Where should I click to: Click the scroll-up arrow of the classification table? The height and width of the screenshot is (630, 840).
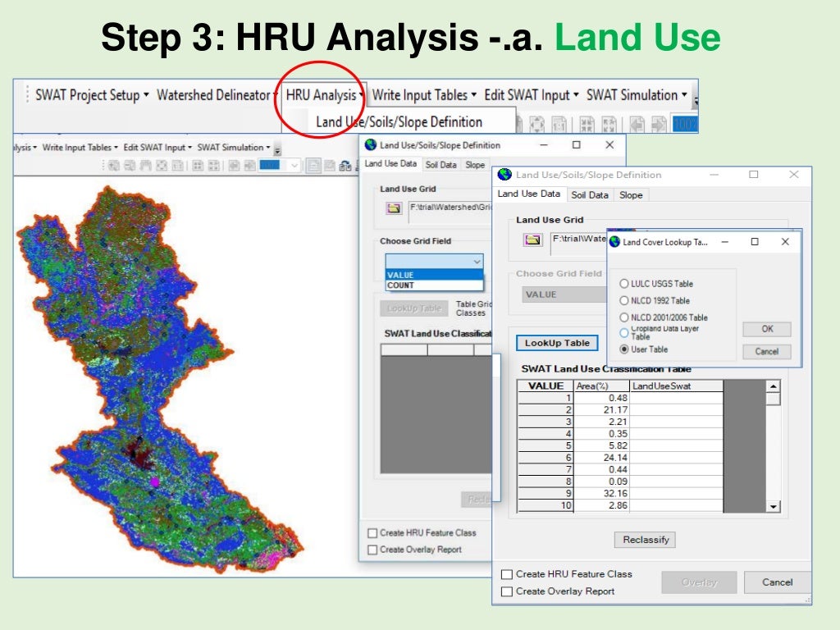pyautogui.click(x=773, y=387)
